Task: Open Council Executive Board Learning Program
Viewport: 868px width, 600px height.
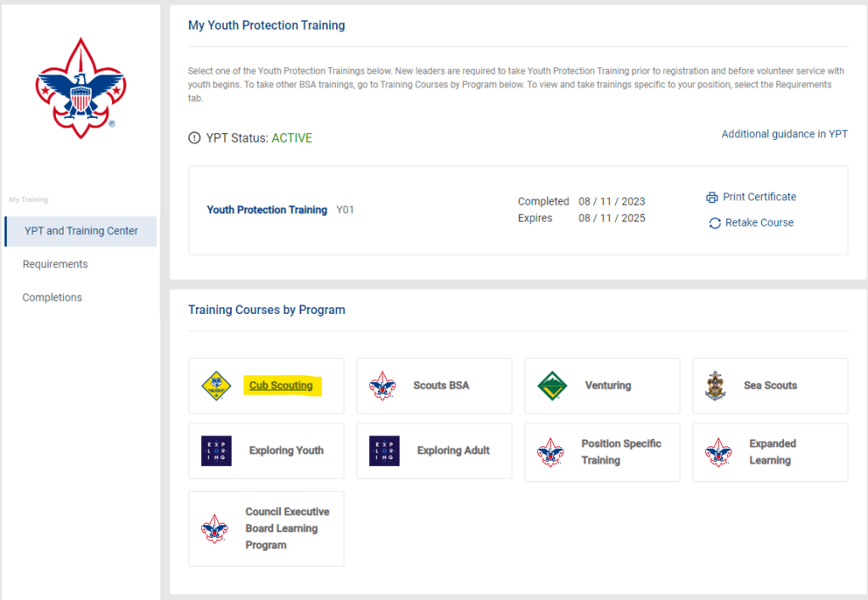Action: click(x=287, y=528)
